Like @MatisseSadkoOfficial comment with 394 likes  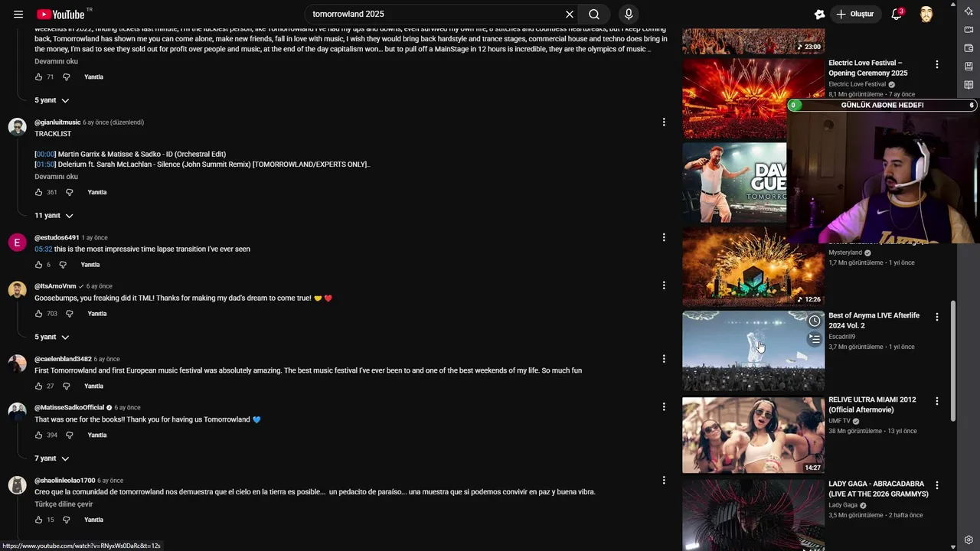38,435
